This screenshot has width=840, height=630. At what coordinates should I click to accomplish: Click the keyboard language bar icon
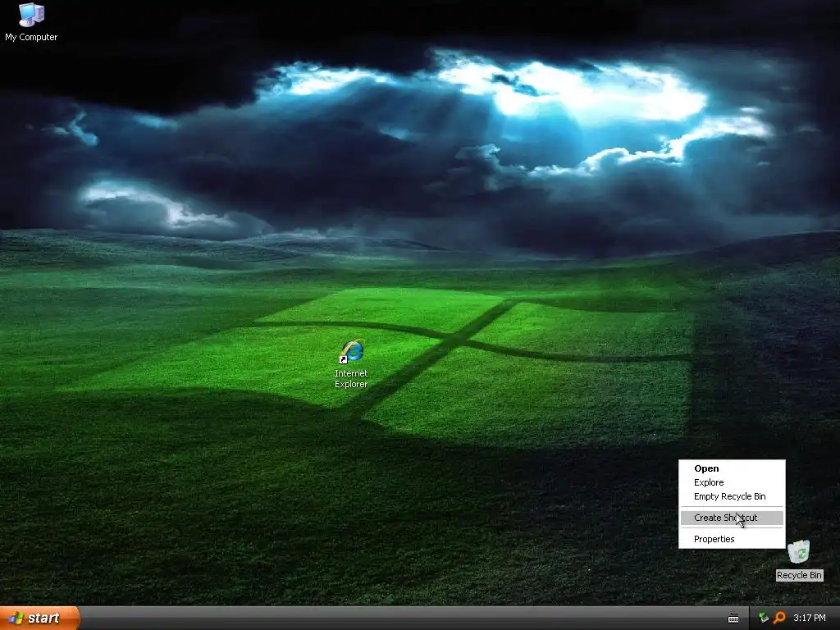click(x=733, y=619)
